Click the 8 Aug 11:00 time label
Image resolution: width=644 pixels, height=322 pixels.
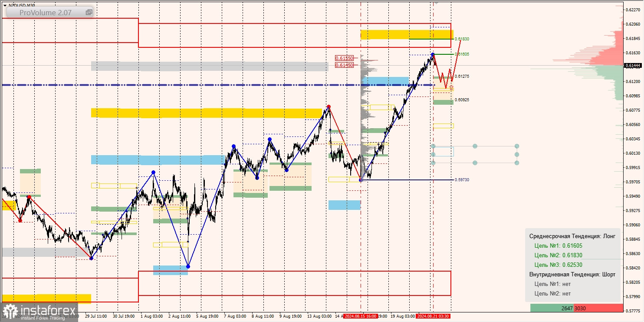click(x=263, y=316)
